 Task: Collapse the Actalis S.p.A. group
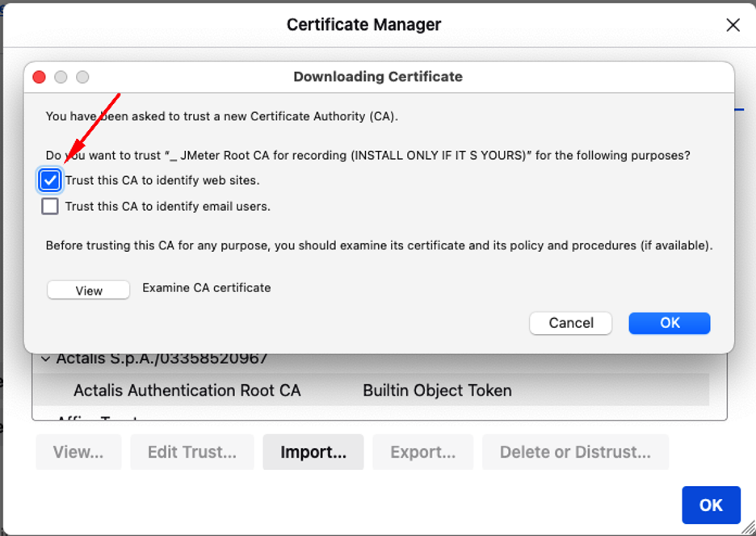(x=46, y=358)
